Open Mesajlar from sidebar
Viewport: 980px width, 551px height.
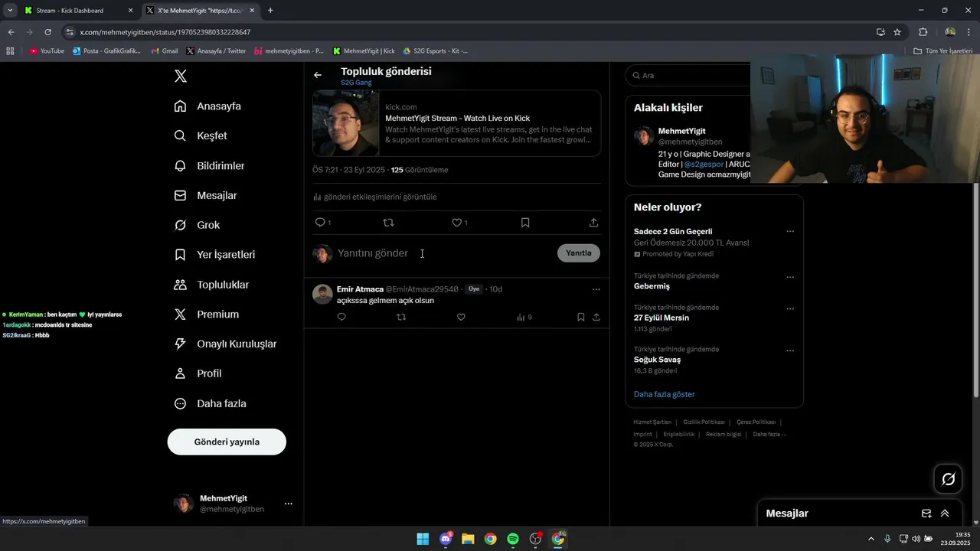click(205, 196)
